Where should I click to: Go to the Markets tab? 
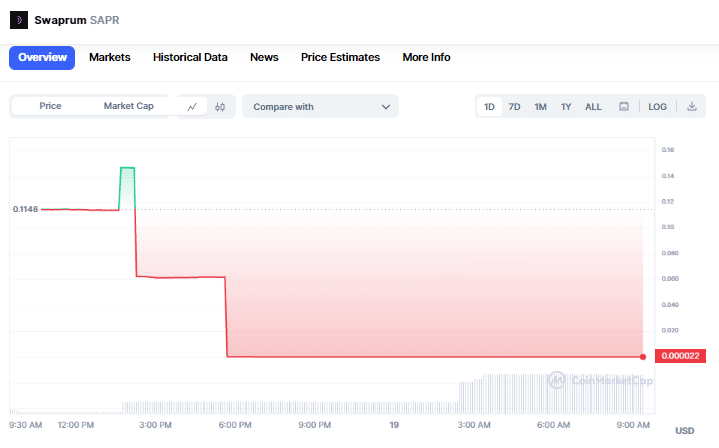pos(110,57)
